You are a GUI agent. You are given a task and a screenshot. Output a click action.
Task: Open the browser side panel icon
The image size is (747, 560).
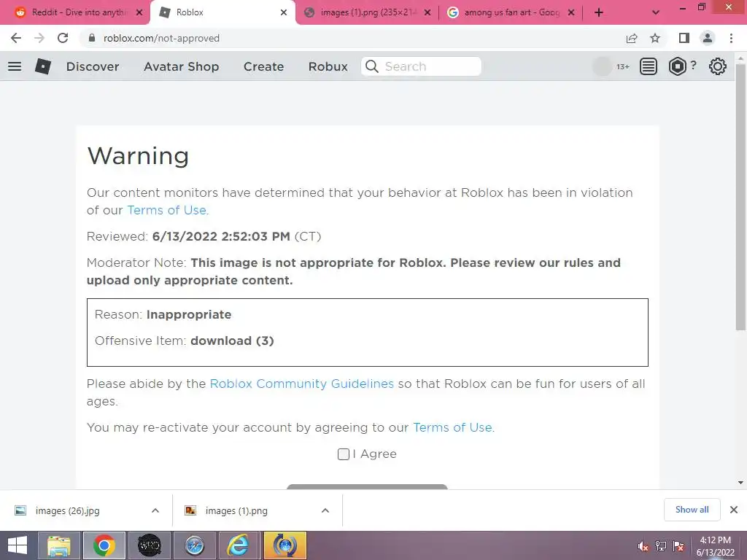684,38
